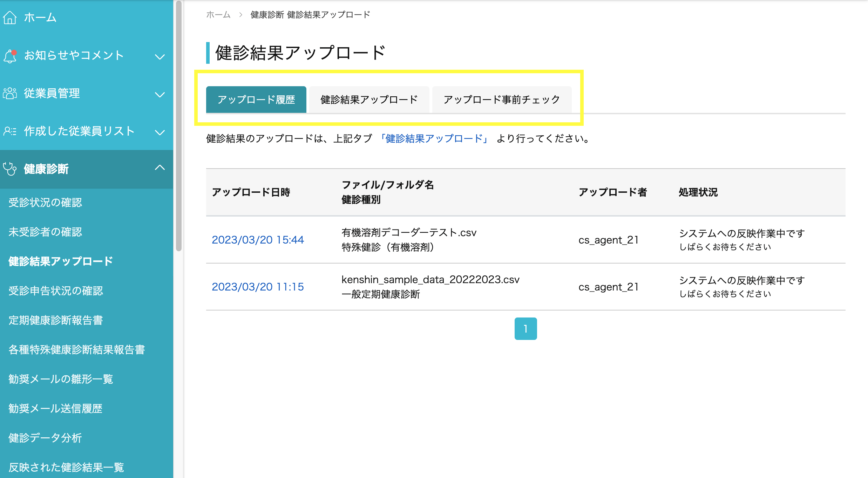Click the home house icon in sidebar

[x=10, y=18]
